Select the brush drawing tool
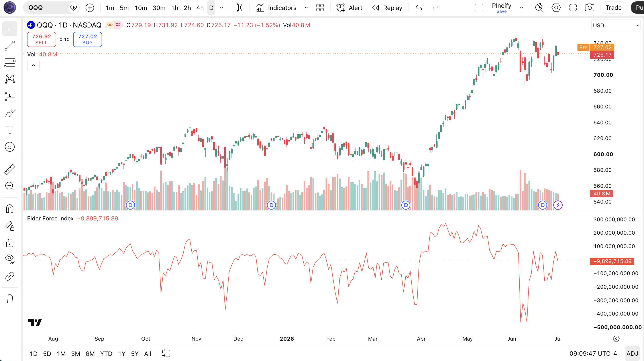The width and height of the screenshot is (644, 361). 10,113
